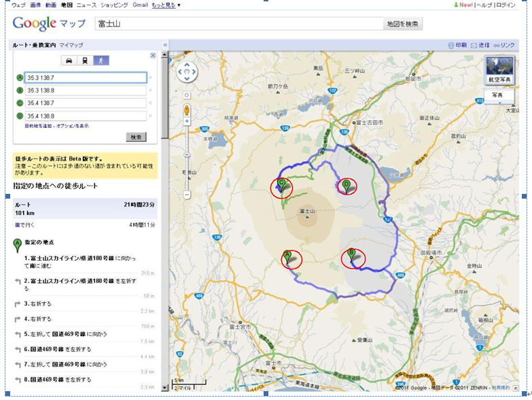Click the オプションを表示 link
The width and height of the screenshot is (532, 400).
click(x=72, y=126)
